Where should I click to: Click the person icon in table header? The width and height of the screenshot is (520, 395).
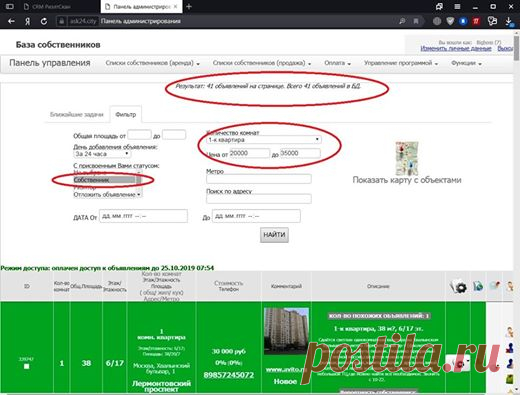(x=510, y=286)
